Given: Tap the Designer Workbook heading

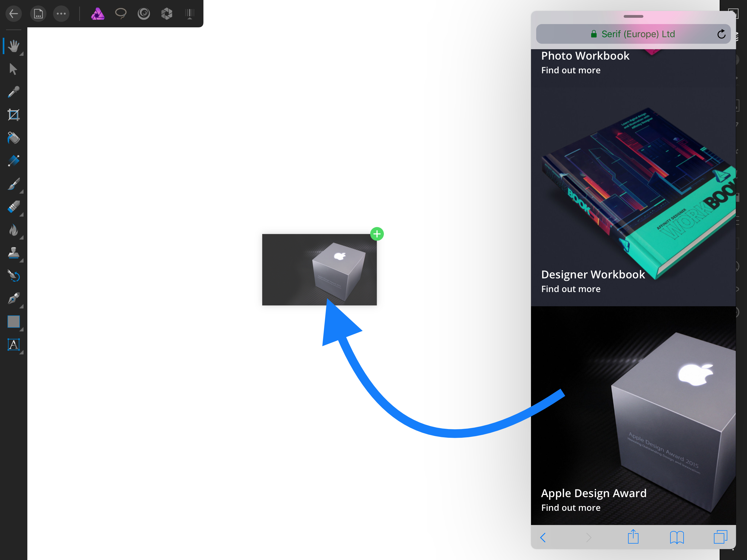Looking at the screenshot, I should [x=593, y=275].
